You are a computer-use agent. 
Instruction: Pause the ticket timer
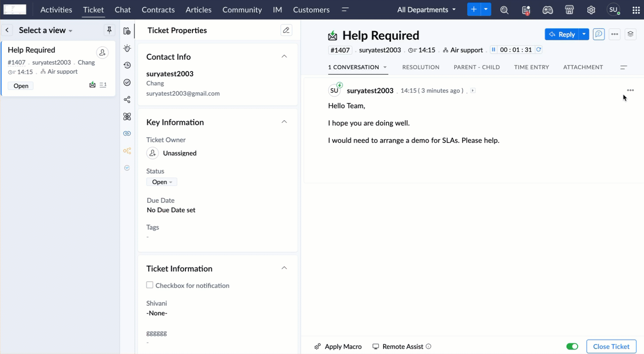click(493, 50)
